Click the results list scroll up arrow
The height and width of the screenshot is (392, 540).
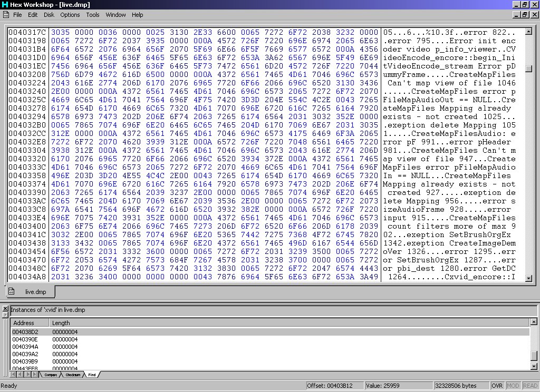pos(534,322)
